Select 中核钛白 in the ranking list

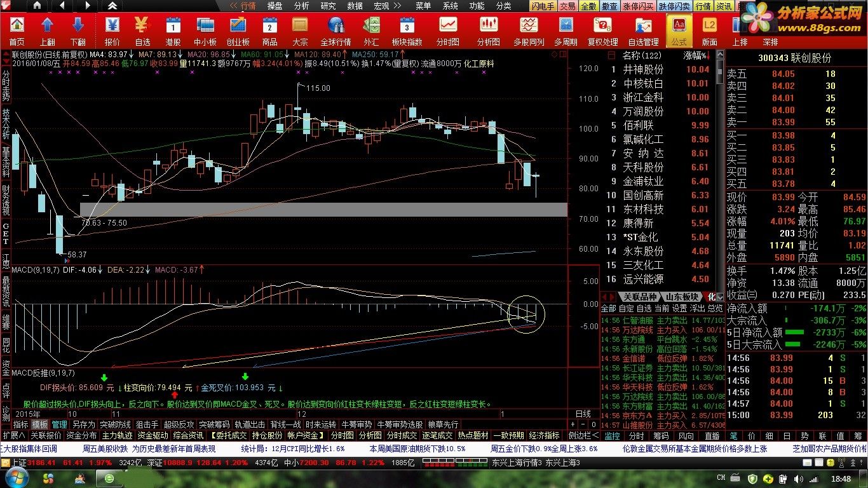coord(643,83)
